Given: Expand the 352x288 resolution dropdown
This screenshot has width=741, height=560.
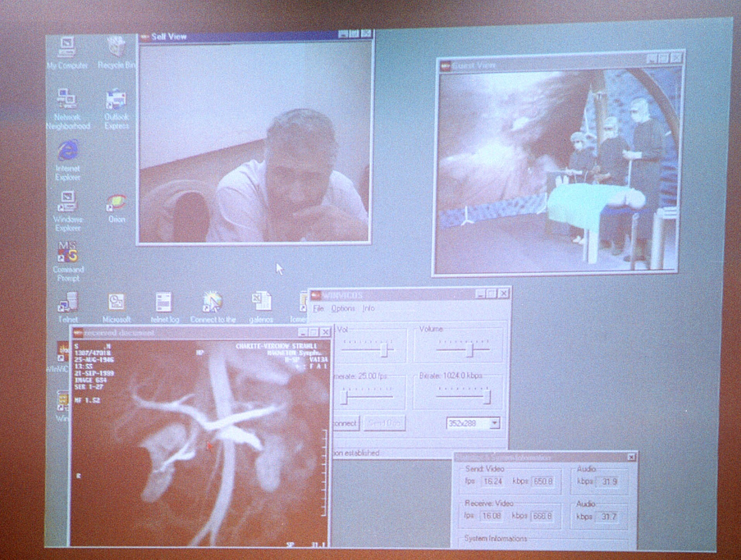Looking at the screenshot, I should coord(494,423).
